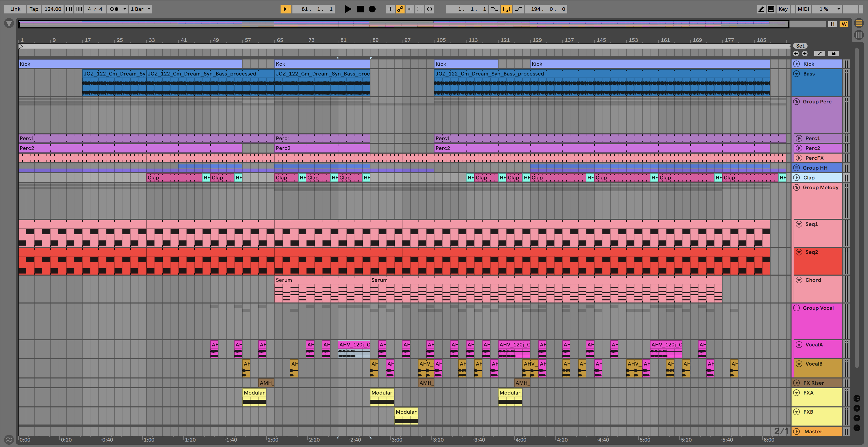Screen dimensions: 868x447
Task: Click the Arrangement Record button
Action: 372,9
